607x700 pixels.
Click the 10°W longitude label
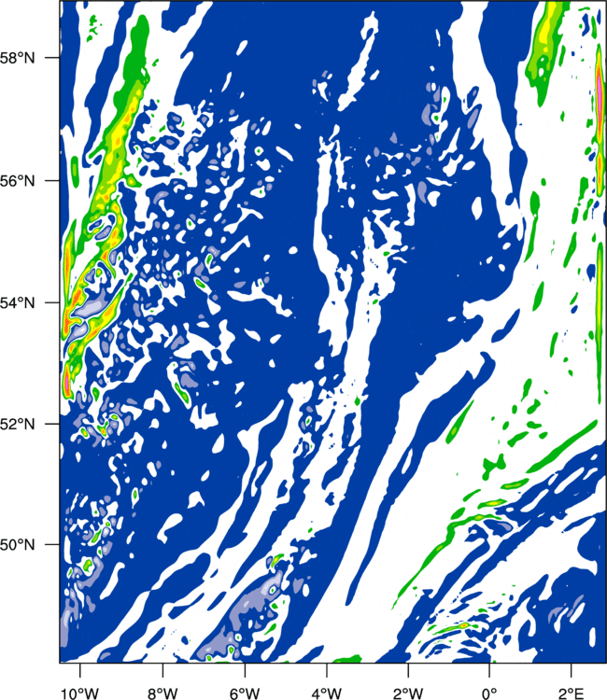point(79,693)
